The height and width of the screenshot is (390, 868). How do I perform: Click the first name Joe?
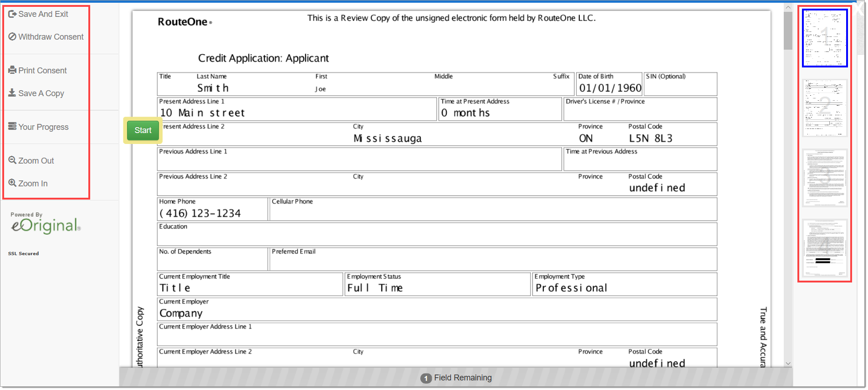[x=321, y=89]
